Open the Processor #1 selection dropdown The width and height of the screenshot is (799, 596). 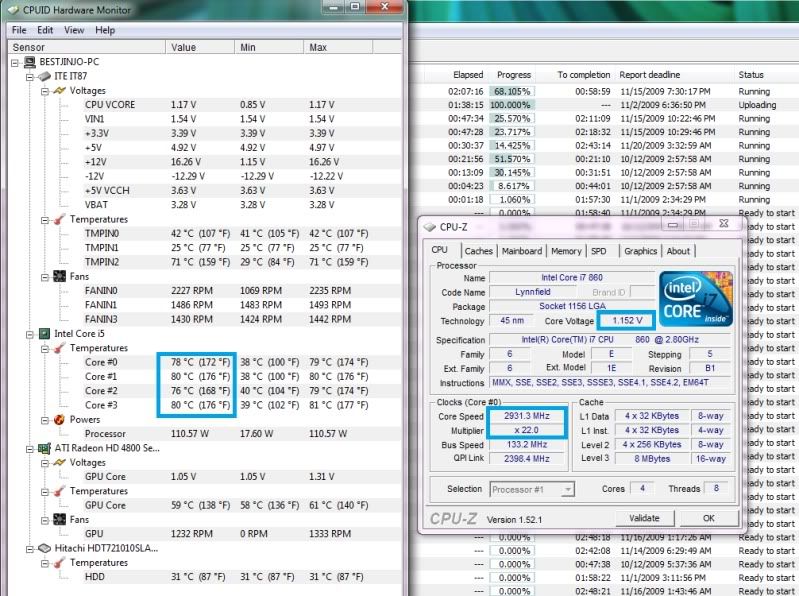[566, 490]
